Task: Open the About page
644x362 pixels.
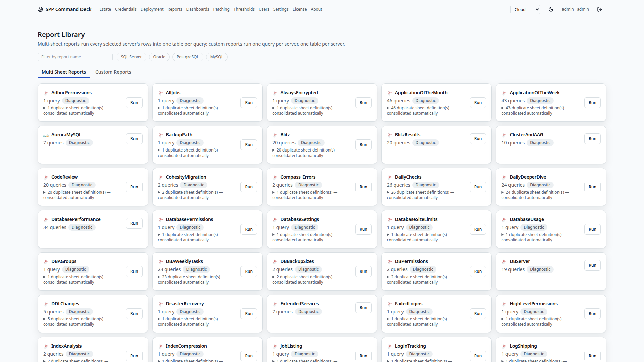Action: click(x=316, y=9)
